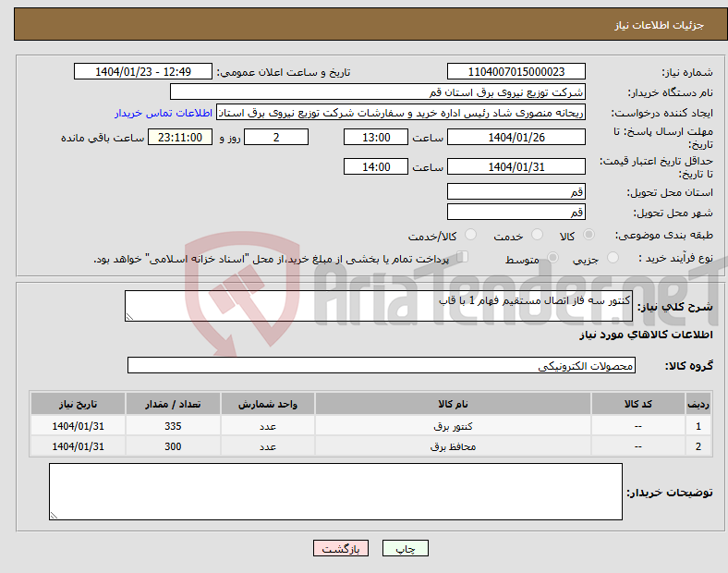
Task: Click the 13:00 deadline time field
Action: 376,138
